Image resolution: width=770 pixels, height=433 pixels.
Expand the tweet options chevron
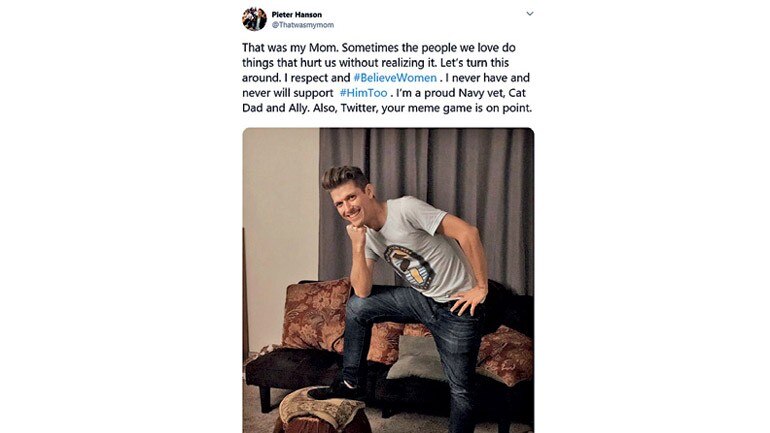click(529, 14)
